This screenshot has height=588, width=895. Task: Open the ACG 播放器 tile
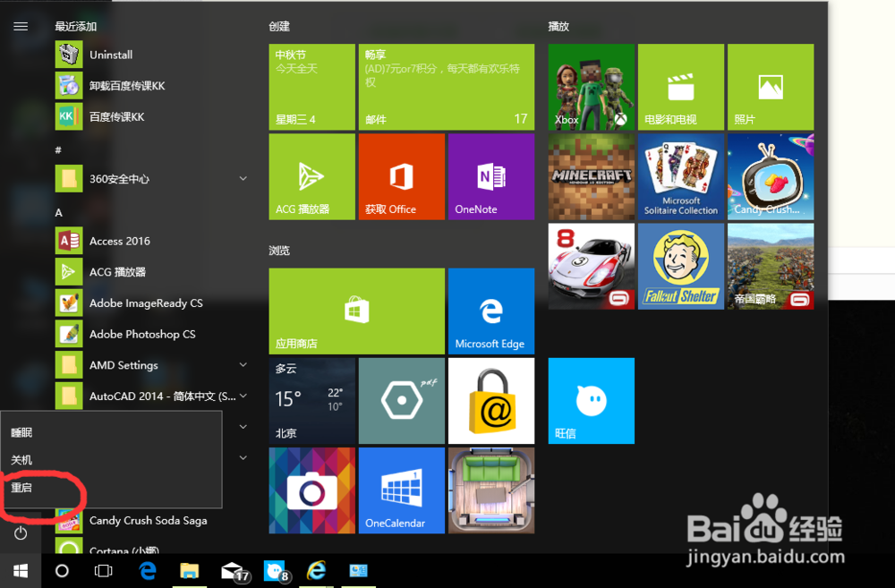click(311, 176)
